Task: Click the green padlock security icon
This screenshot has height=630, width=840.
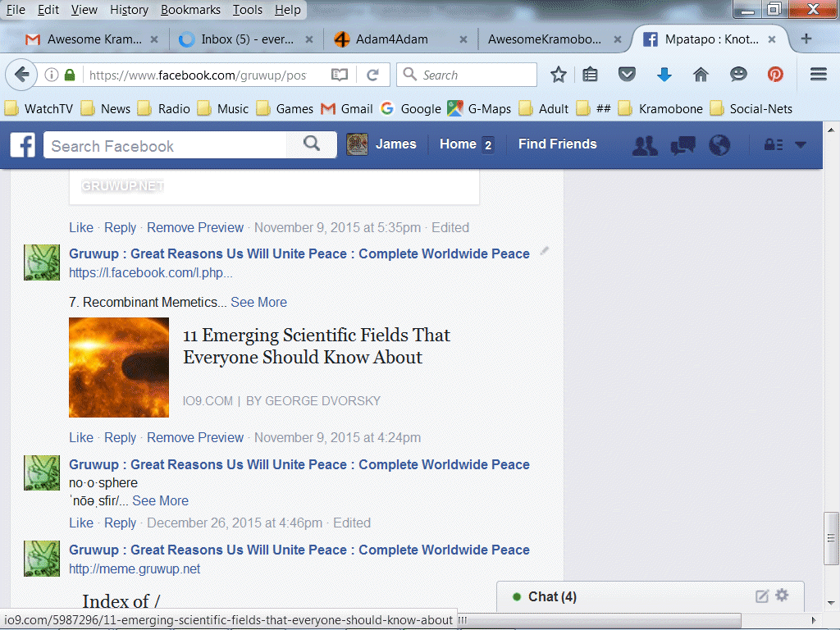Action: 70,75
